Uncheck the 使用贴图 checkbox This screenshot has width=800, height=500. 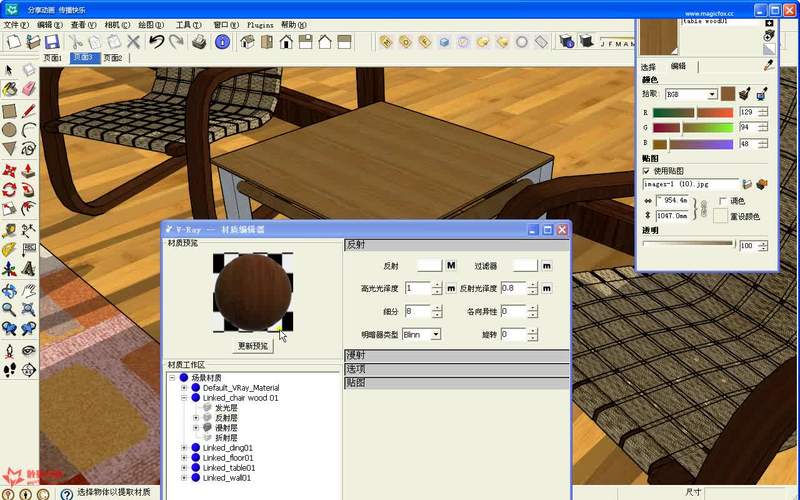646,171
